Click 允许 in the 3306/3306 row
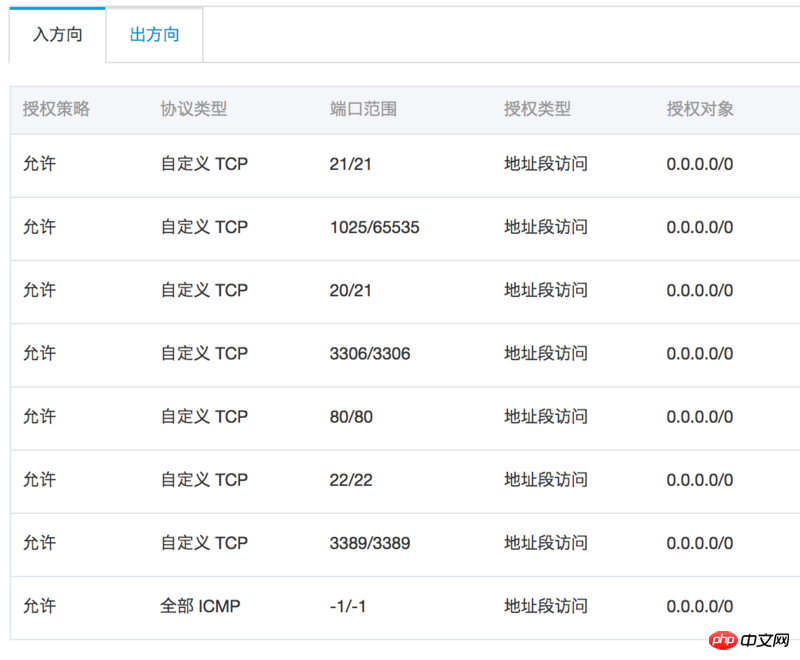This screenshot has width=800, height=660. pyautogui.click(x=39, y=353)
